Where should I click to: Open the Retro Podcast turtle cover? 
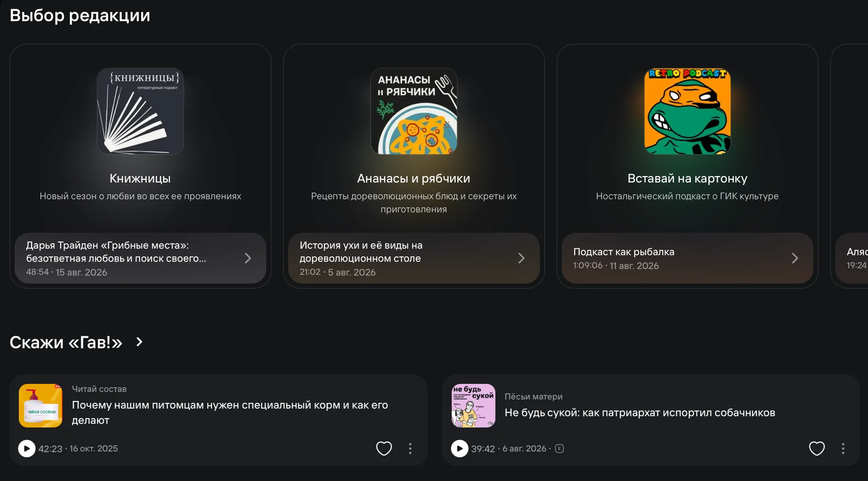(x=687, y=111)
